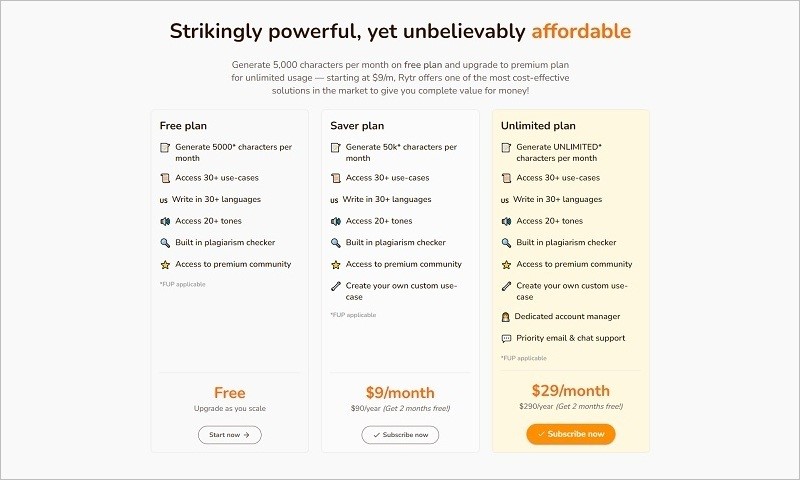Click the $9/month price text
Viewport: 800px width, 480px height.
pos(400,393)
